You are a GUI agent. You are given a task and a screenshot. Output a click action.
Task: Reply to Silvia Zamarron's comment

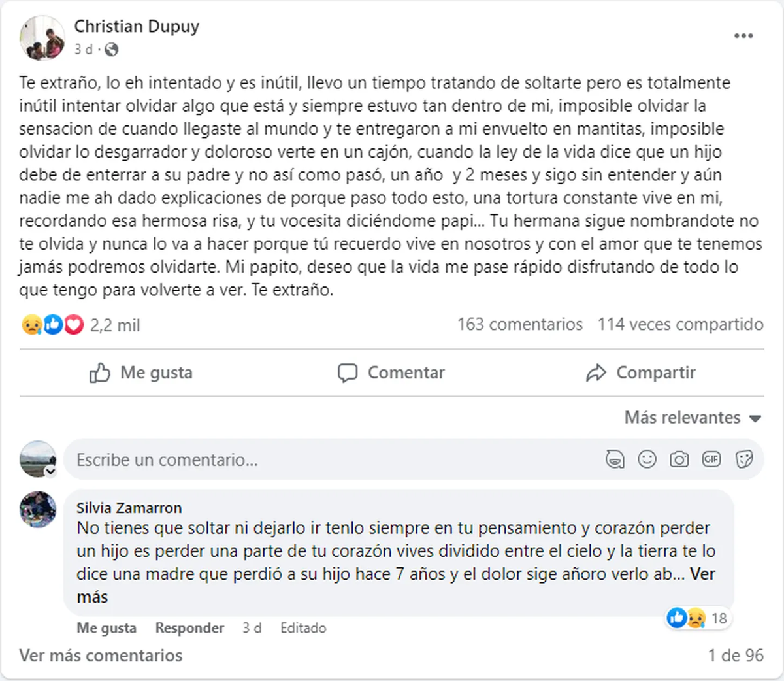189,628
